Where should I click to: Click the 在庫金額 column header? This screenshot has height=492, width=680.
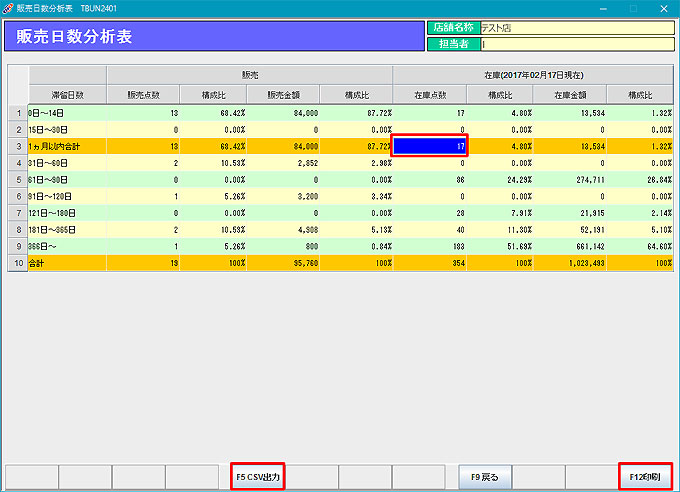click(x=570, y=95)
